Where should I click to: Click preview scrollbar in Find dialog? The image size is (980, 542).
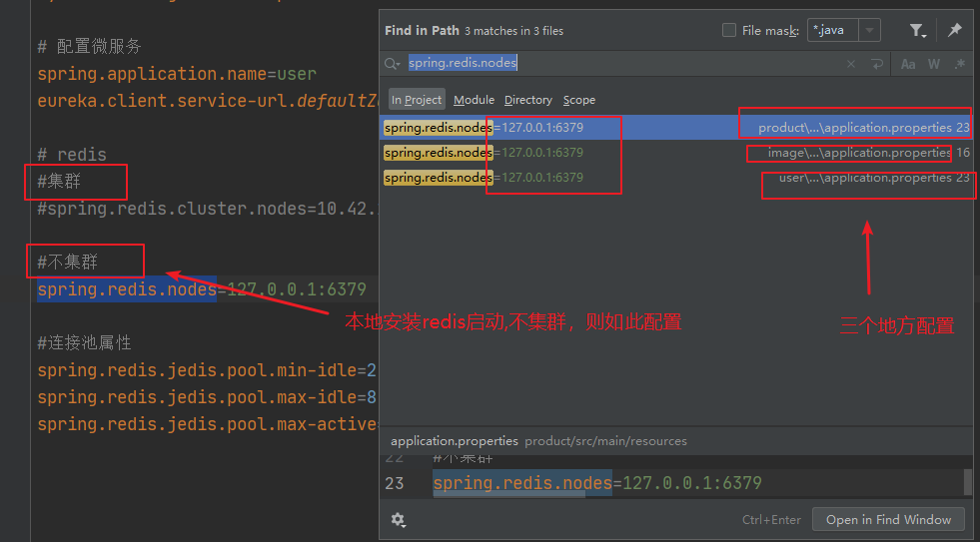967,482
